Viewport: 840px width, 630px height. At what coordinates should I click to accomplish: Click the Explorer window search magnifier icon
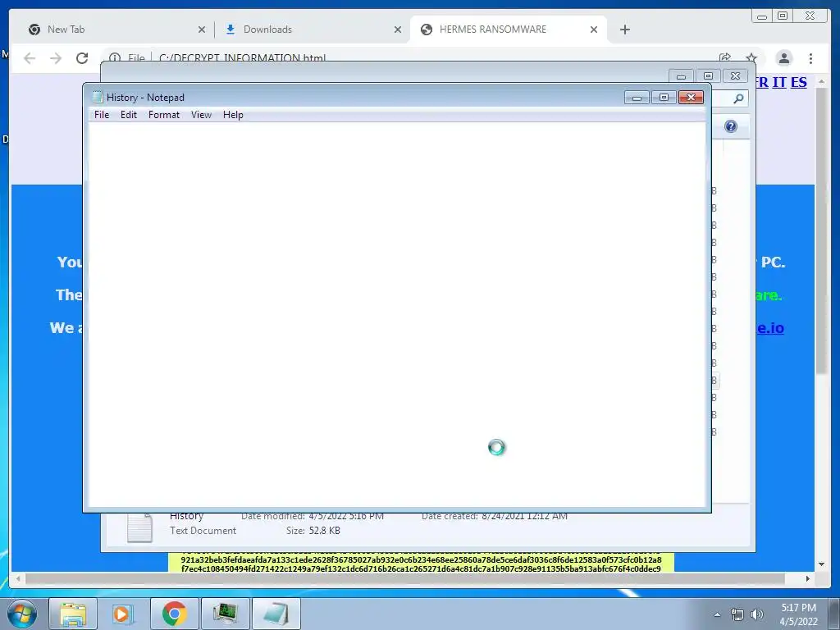[738, 98]
